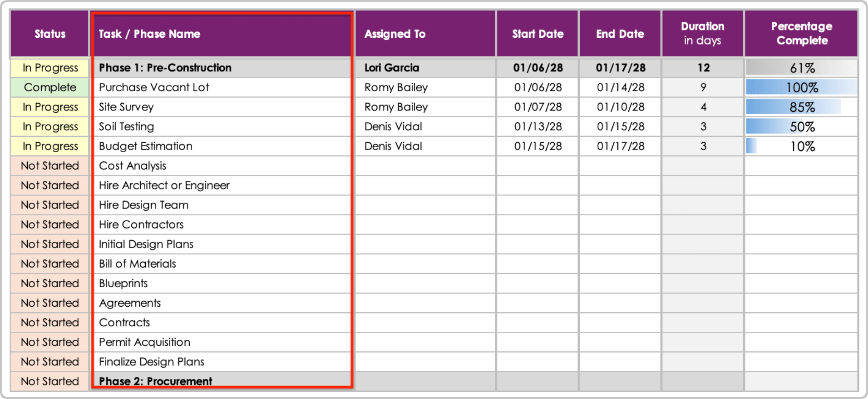The image size is (868, 399).
Task: Select the Task / Phase Name header
Action: [x=149, y=34]
